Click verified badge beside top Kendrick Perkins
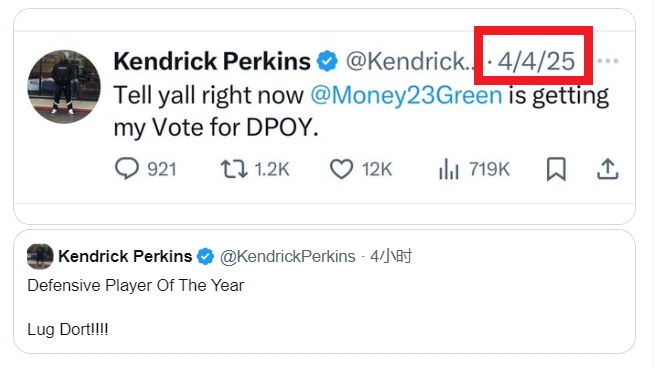The width and height of the screenshot is (656, 368). click(327, 61)
